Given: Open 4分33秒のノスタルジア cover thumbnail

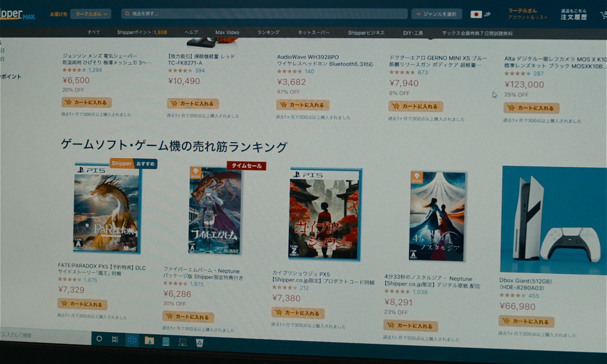Looking at the screenshot, I should (x=438, y=216).
